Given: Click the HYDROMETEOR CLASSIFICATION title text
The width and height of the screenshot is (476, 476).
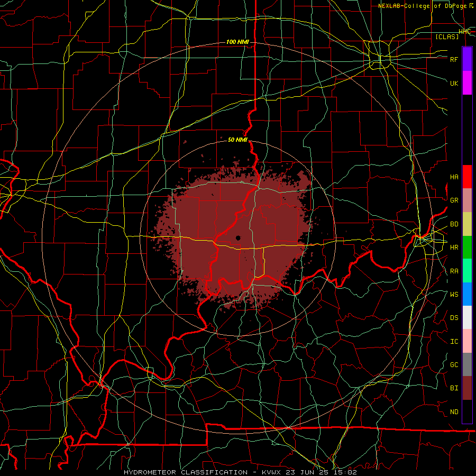Looking at the screenshot, I should tap(186, 472).
